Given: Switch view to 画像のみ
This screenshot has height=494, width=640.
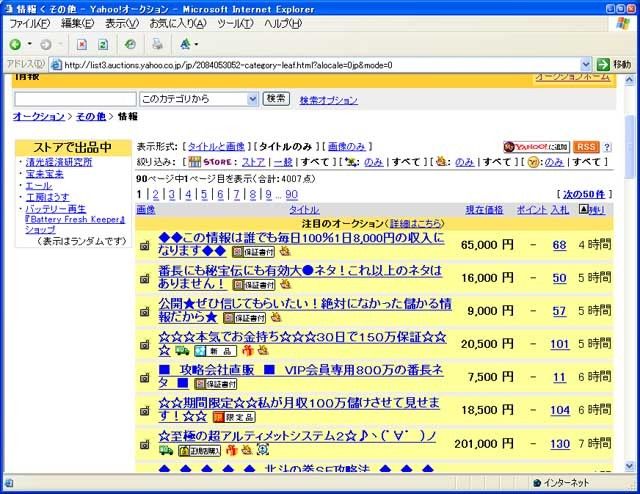Looking at the screenshot, I should click(347, 147).
